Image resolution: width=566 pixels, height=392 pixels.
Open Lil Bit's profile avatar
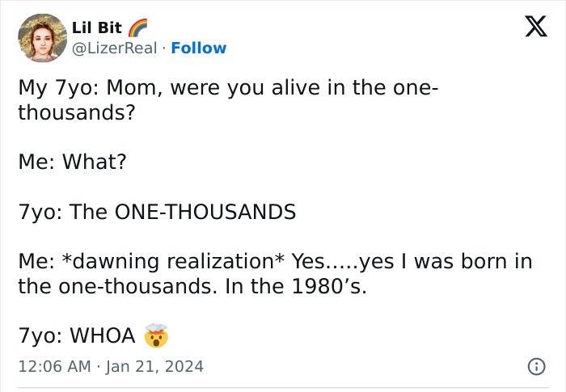tap(40, 37)
